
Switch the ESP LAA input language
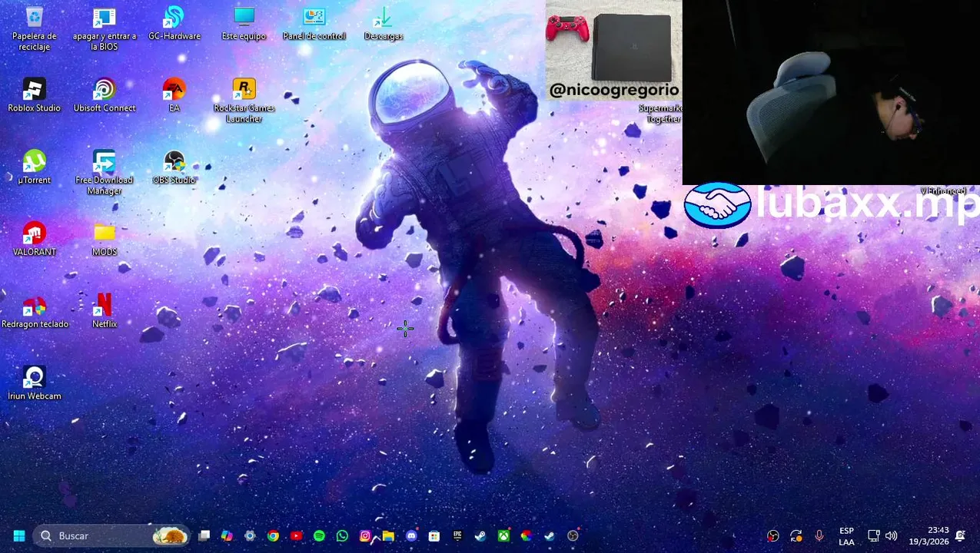pos(846,536)
